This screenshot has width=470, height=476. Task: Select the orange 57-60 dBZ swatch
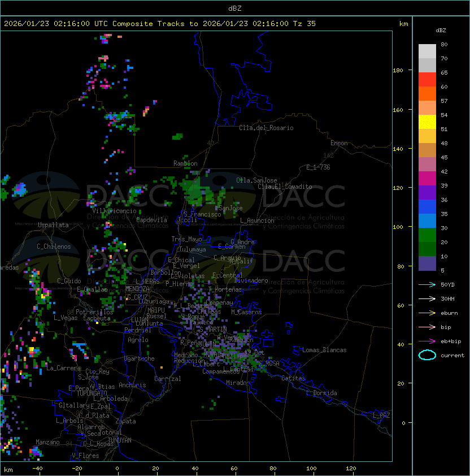pyautogui.click(x=427, y=94)
